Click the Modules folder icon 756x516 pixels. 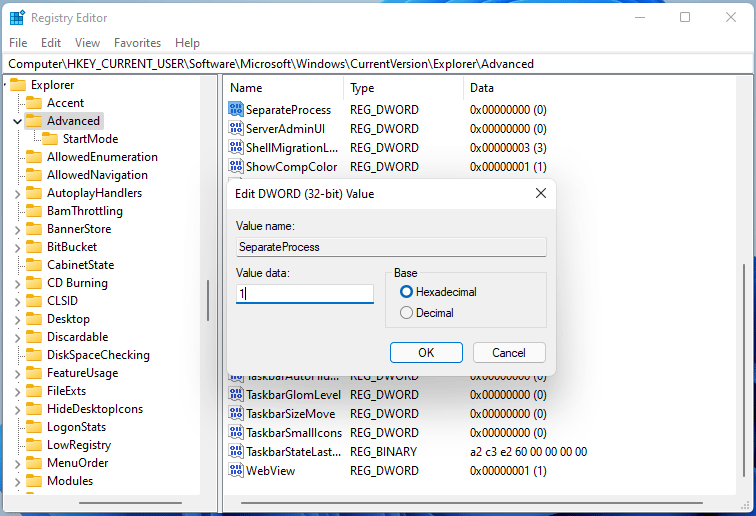(x=34, y=481)
